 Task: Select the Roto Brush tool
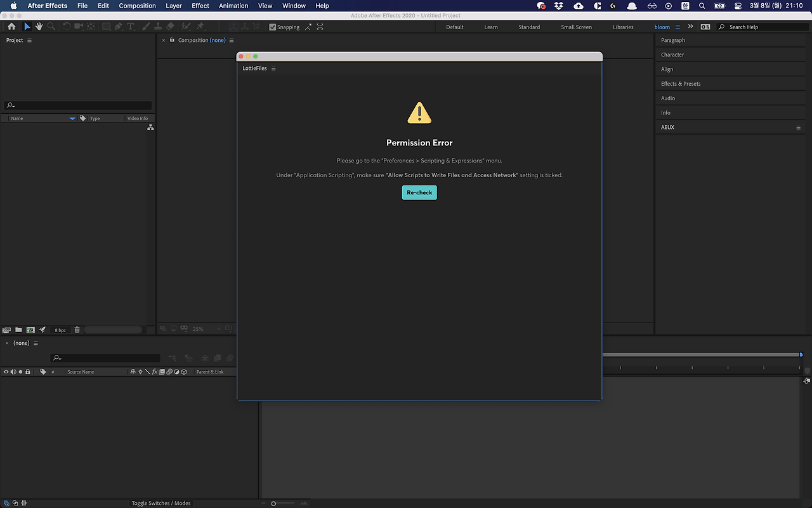click(x=186, y=27)
